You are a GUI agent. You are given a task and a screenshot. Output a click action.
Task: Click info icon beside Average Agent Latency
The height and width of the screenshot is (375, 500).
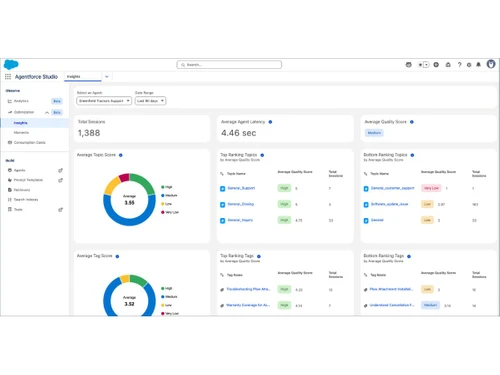tap(270, 122)
